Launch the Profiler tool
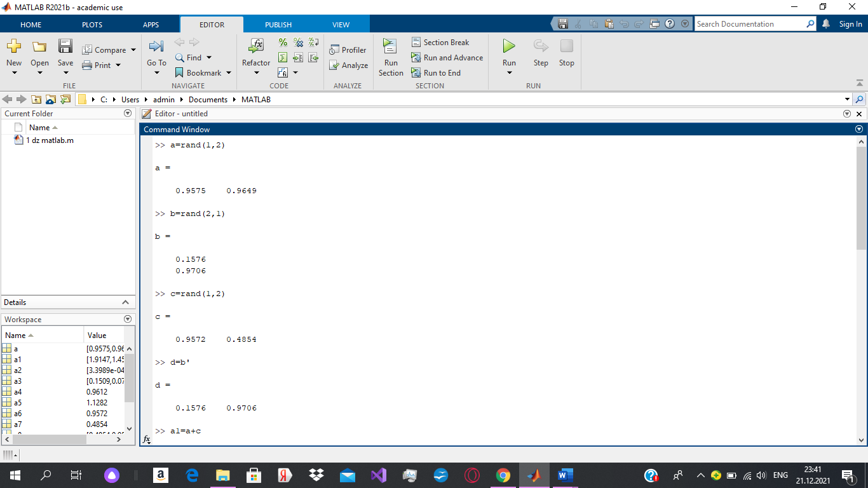The image size is (868, 488). pyautogui.click(x=348, y=50)
